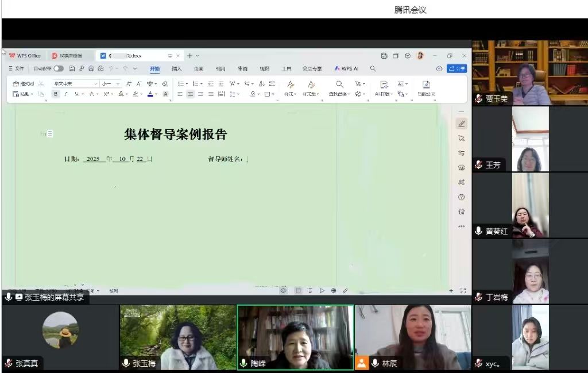Toggle the auto-save switch
Image resolution: width=588 pixels, height=373 pixels.
[x=59, y=69]
